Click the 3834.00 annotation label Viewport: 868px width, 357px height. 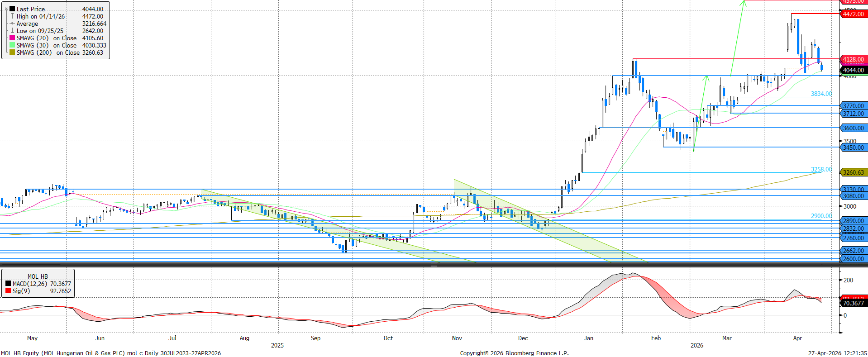coord(821,94)
